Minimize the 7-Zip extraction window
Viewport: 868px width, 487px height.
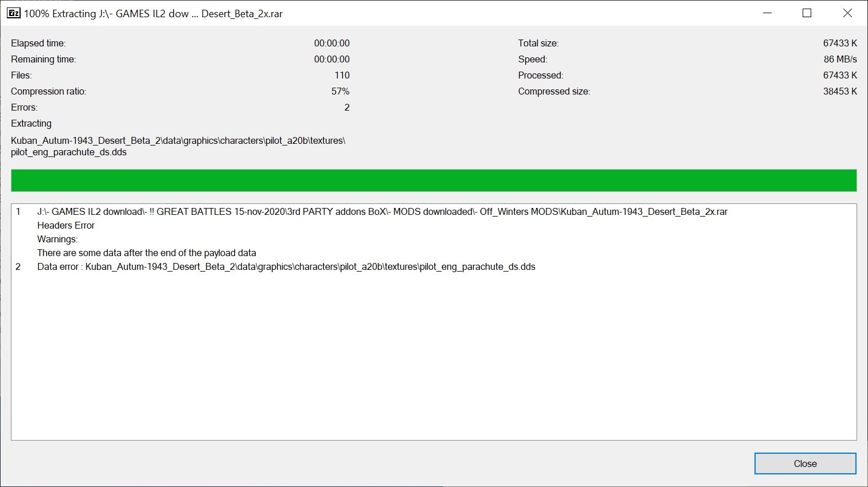point(767,13)
